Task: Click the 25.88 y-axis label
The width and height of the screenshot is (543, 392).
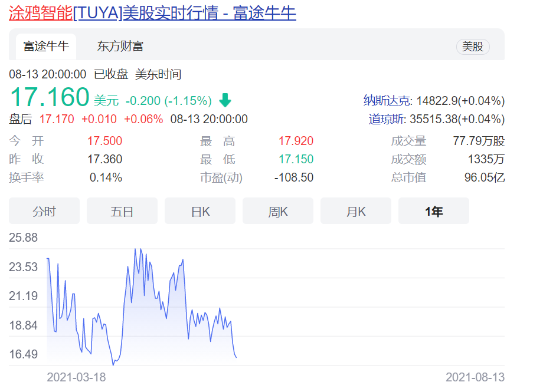Action: [x=23, y=238]
